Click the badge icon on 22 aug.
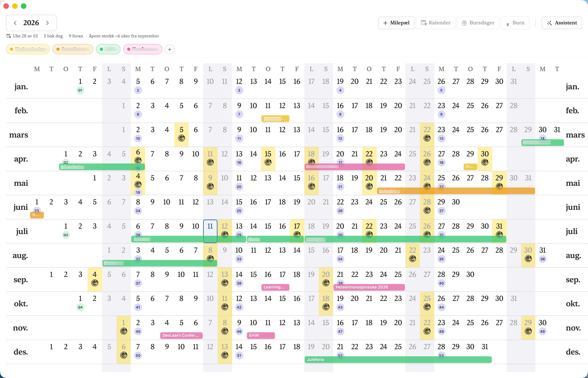The width and height of the screenshot is (588, 378). [413, 258]
